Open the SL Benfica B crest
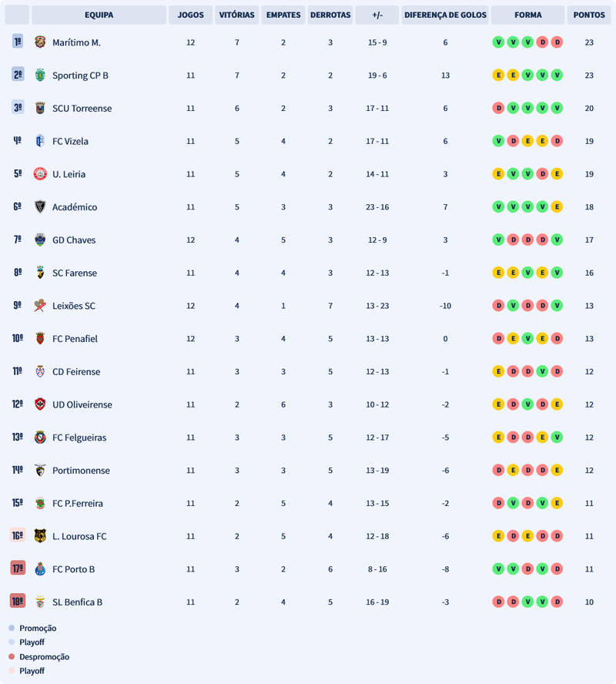616x684 pixels. click(x=40, y=602)
